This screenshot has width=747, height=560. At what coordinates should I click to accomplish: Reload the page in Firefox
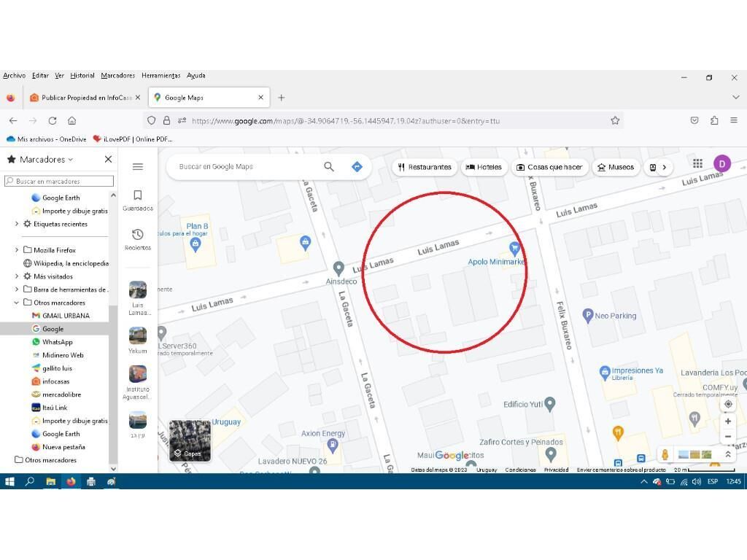53,120
